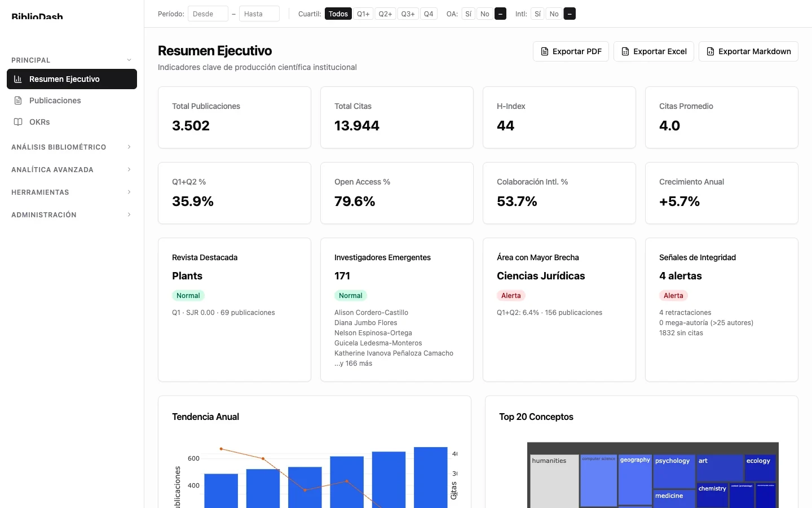This screenshot has height=508, width=812.
Task: Click the Normal badge under Investigadores Emergentes
Action: 351,295
